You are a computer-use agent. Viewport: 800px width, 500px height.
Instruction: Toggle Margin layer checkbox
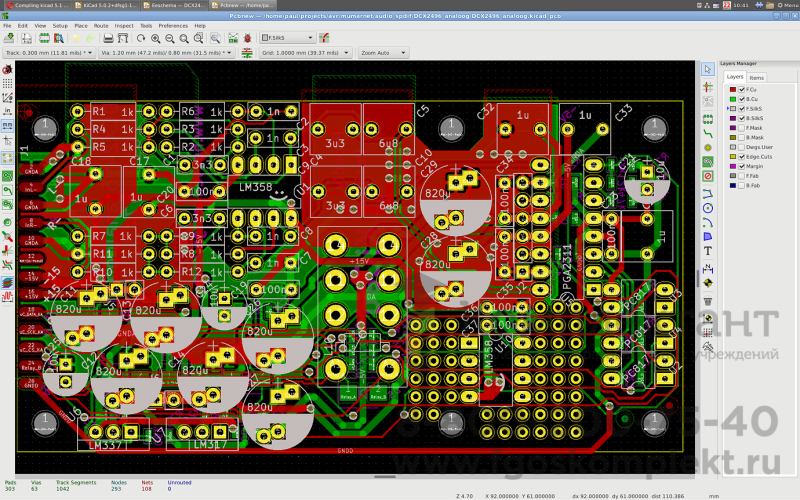click(742, 166)
